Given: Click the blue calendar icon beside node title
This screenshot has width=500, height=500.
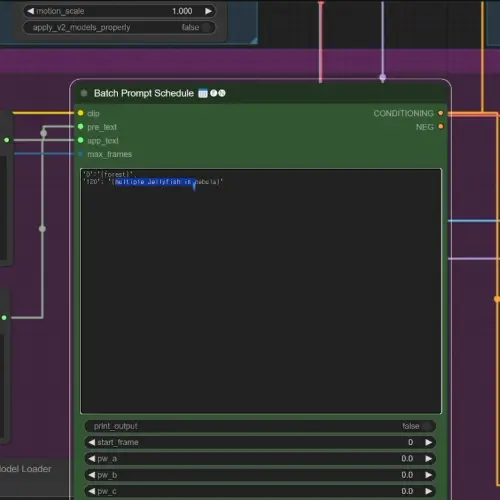Looking at the screenshot, I should [203, 93].
